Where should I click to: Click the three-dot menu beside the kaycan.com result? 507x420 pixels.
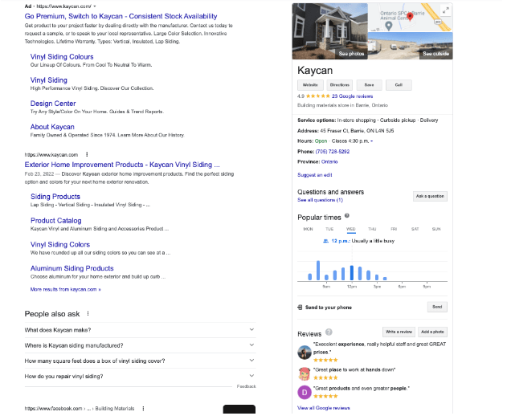tap(87, 154)
